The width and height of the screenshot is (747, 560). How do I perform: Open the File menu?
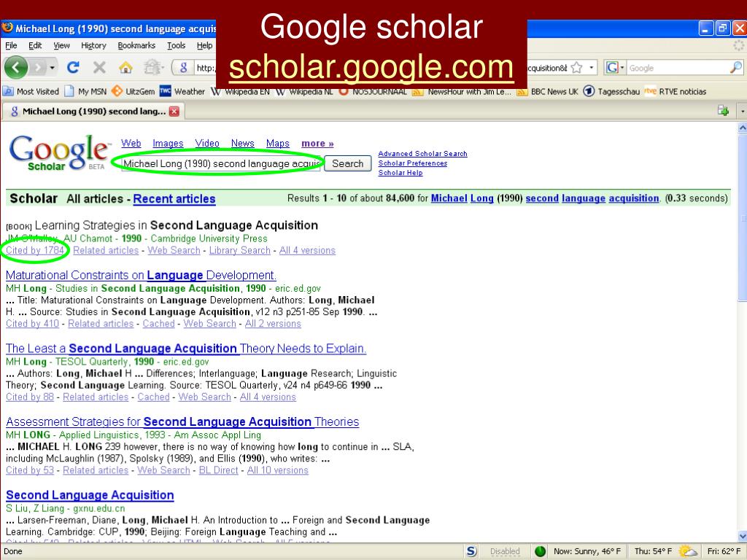coord(11,45)
